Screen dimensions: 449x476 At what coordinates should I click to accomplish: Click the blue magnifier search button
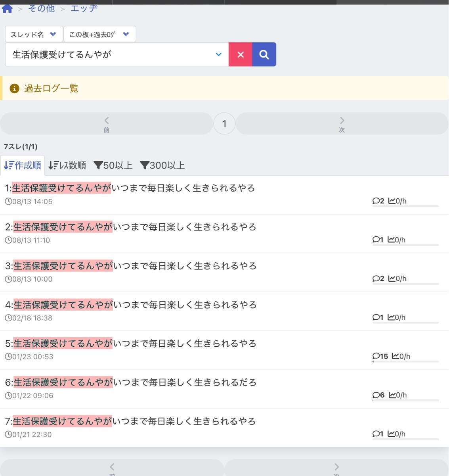264,55
